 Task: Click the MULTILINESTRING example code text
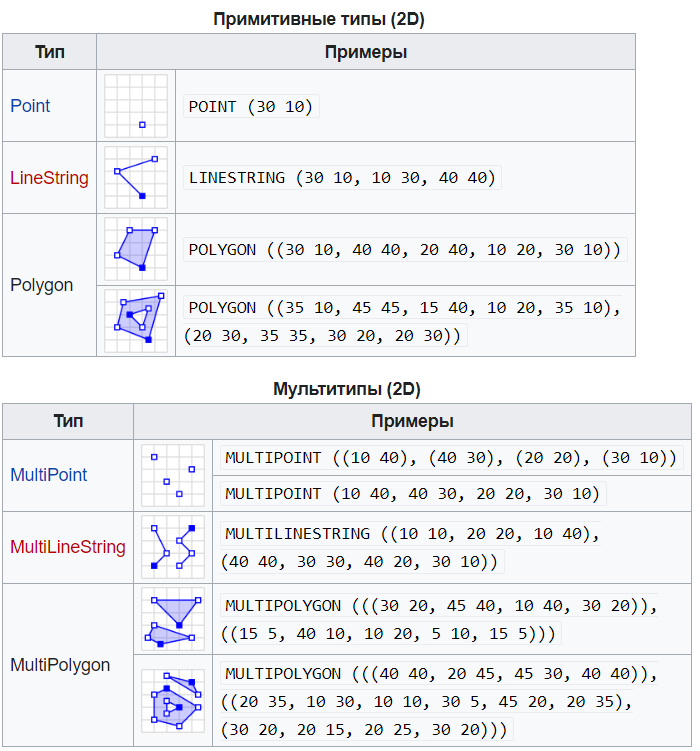pos(410,547)
